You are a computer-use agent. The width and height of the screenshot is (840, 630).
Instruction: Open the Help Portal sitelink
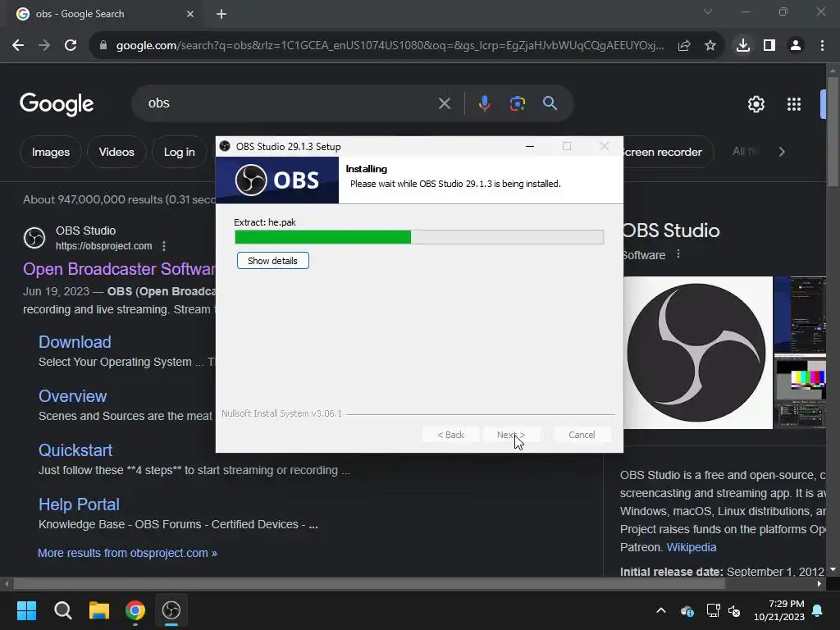click(x=79, y=504)
